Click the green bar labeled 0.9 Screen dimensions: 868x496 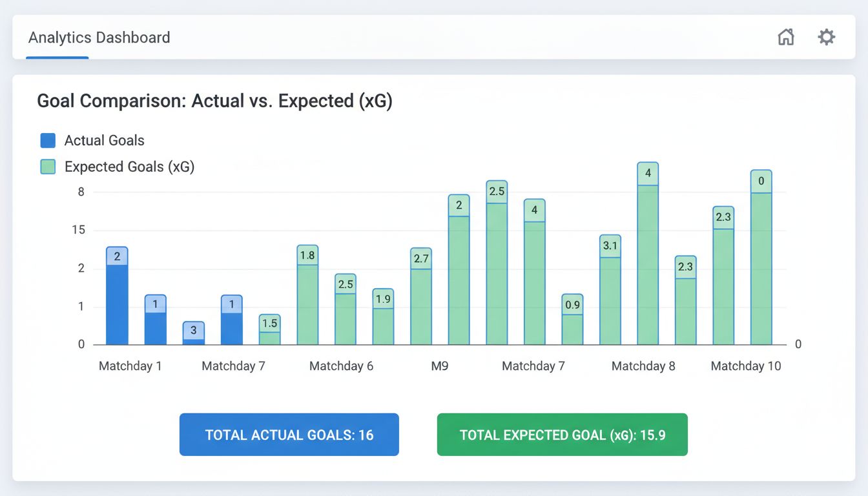pyautogui.click(x=572, y=321)
